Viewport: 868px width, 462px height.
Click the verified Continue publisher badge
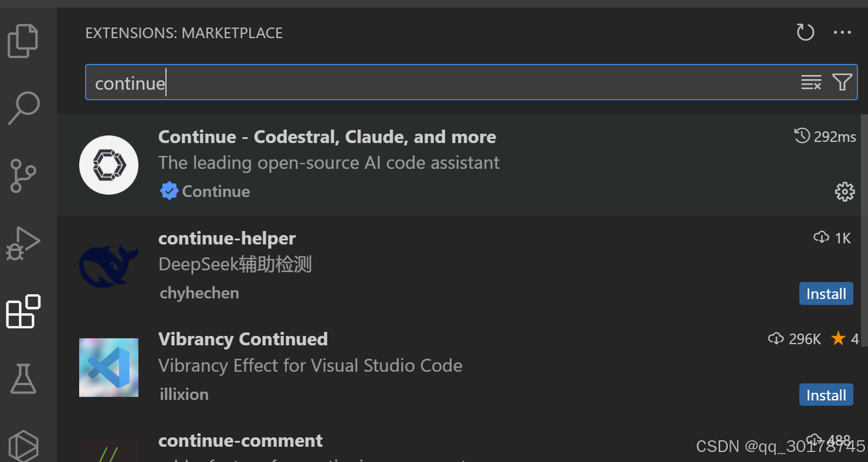pyautogui.click(x=169, y=191)
